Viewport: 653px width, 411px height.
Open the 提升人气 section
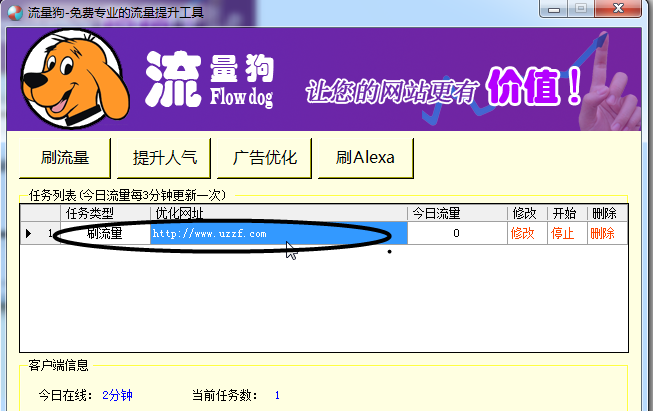coord(164,158)
